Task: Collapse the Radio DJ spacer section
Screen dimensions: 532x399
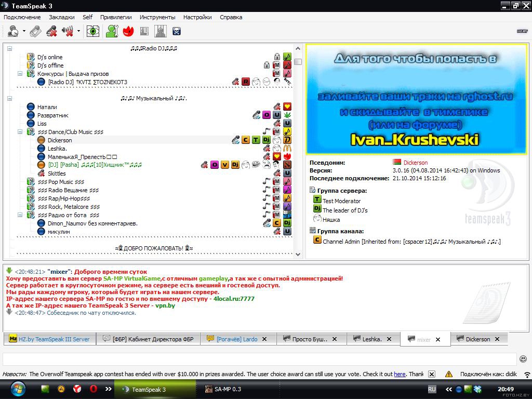Action: [10, 48]
